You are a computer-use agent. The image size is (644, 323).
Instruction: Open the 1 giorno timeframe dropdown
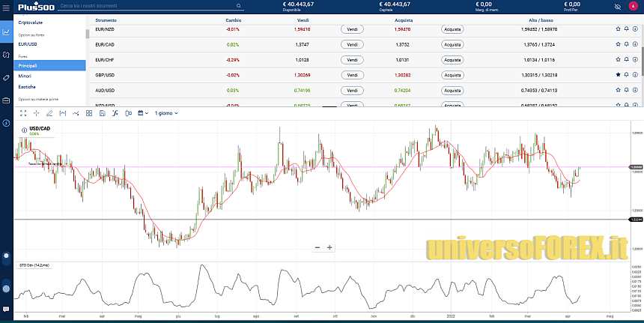pyautogui.click(x=168, y=113)
